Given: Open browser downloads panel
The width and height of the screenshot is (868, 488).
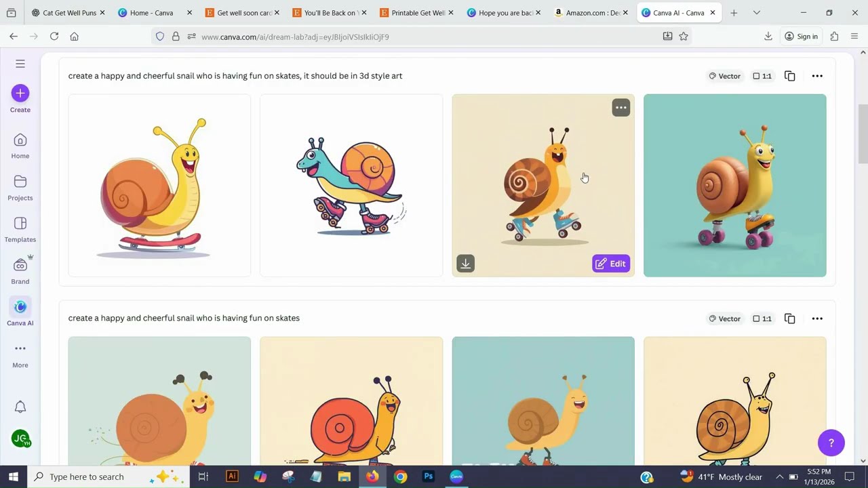Looking at the screenshot, I should coord(768,37).
